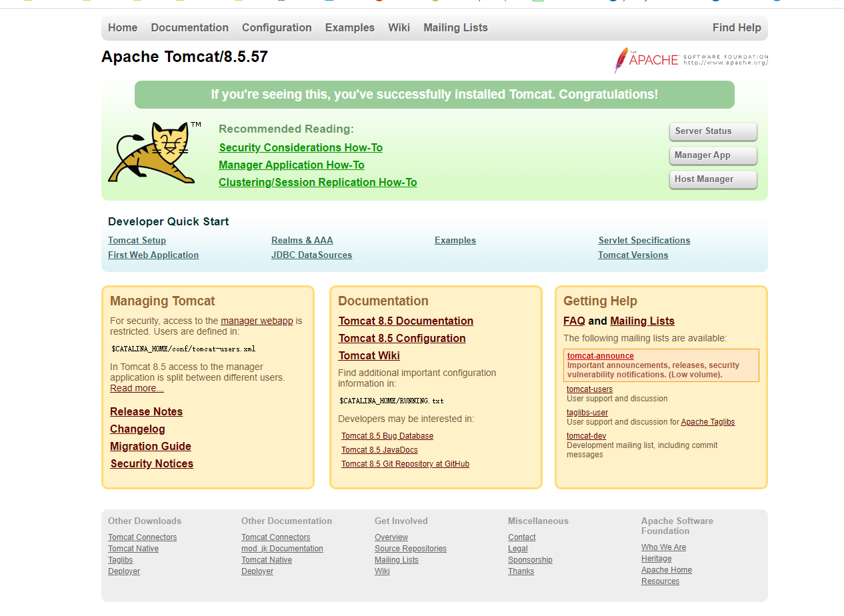Open Tomcat 8.5 Documentation link
This screenshot has width=844, height=616.
[x=406, y=321]
